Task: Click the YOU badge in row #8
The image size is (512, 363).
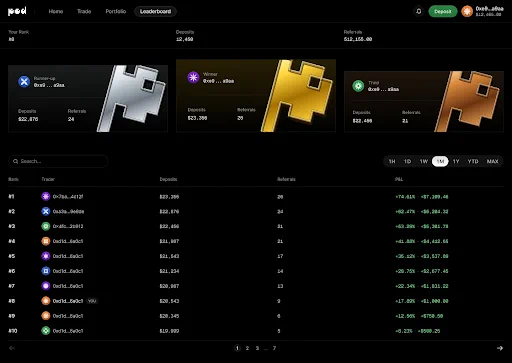Action: [x=92, y=301]
